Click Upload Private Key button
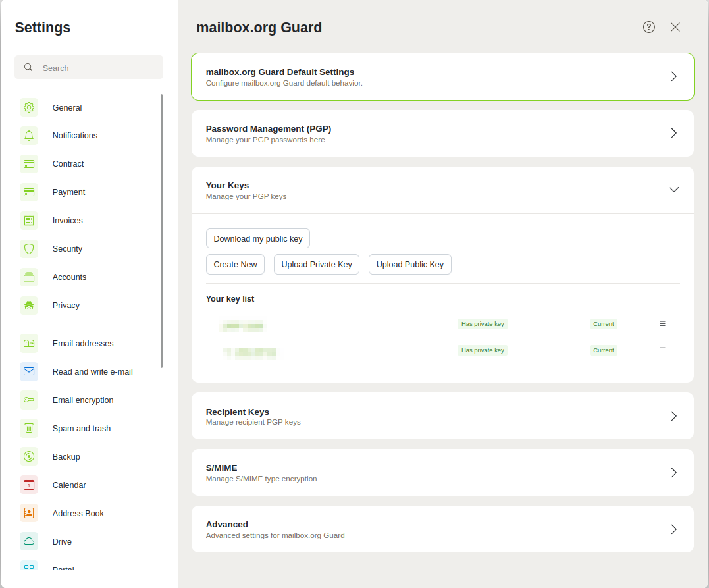 317,265
